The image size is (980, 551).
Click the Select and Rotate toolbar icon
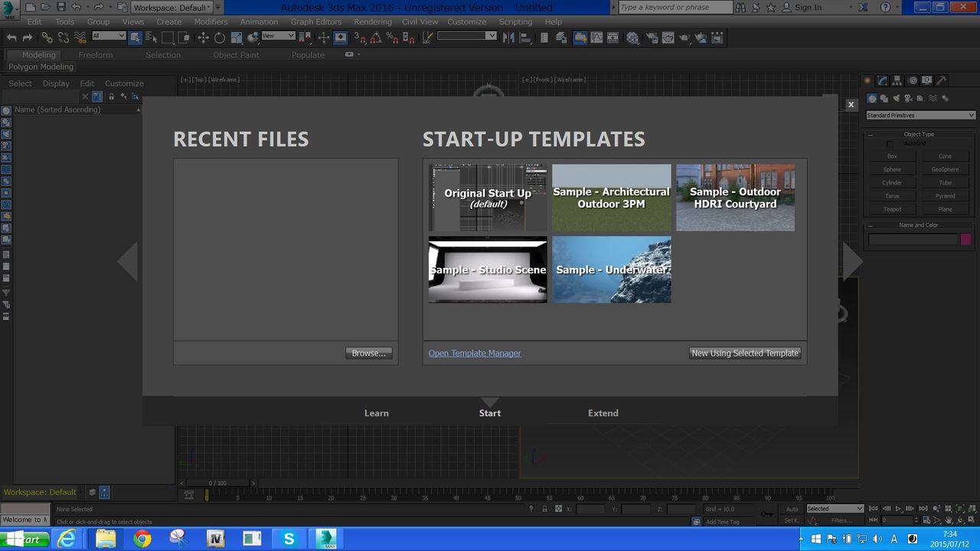pos(219,37)
